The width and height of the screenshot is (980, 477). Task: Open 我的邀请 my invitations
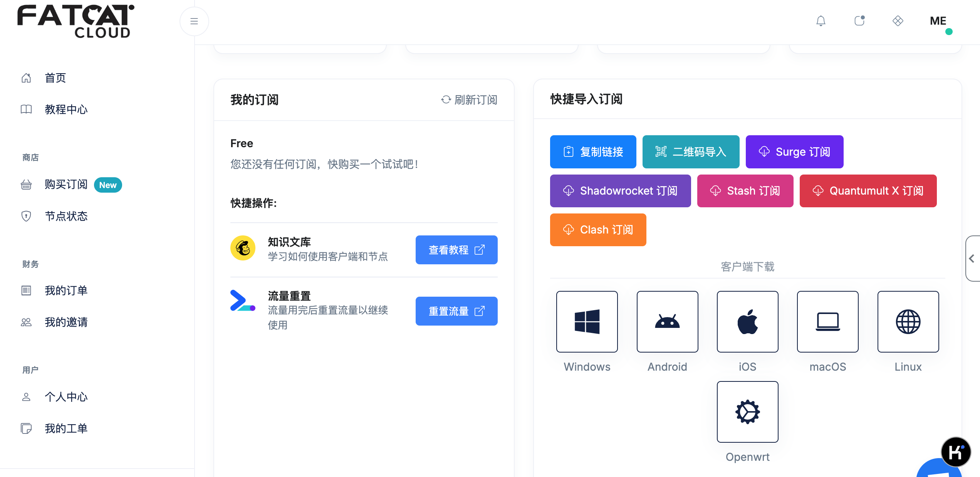click(66, 322)
